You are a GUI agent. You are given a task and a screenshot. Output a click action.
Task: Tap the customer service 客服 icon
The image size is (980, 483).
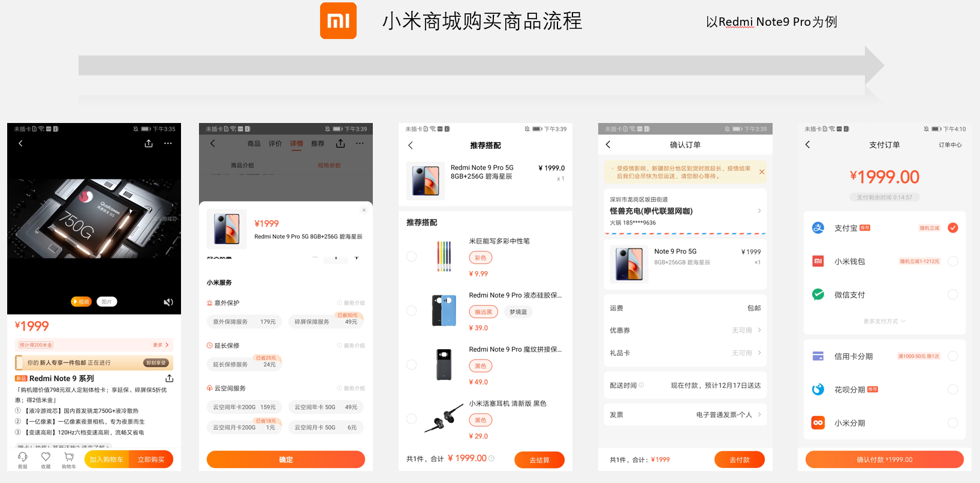point(23,457)
